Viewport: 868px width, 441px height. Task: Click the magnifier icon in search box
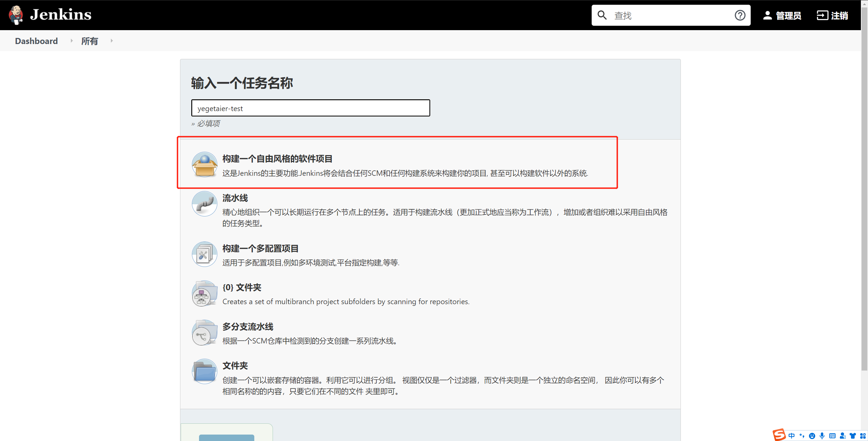tap(602, 15)
